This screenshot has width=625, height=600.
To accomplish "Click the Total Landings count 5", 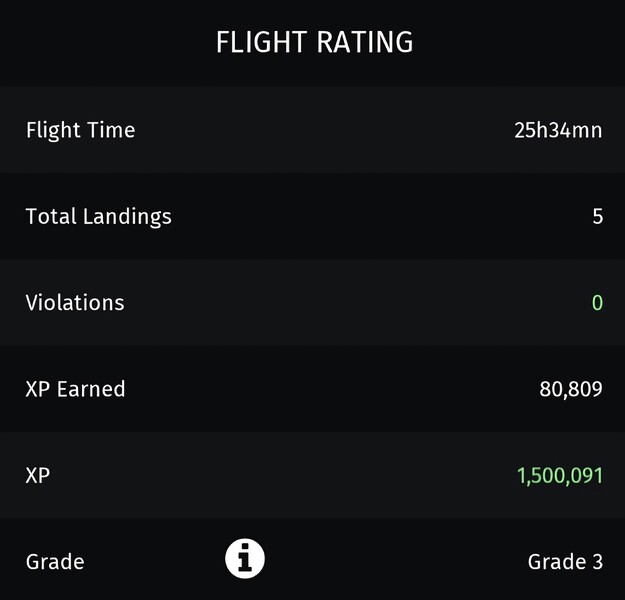I will click(597, 216).
